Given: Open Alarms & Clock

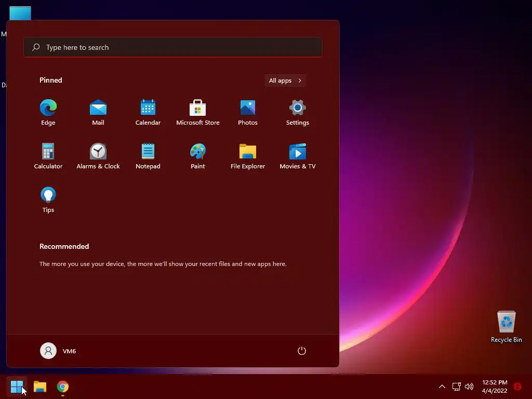Looking at the screenshot, I should [x=98, y=156].
